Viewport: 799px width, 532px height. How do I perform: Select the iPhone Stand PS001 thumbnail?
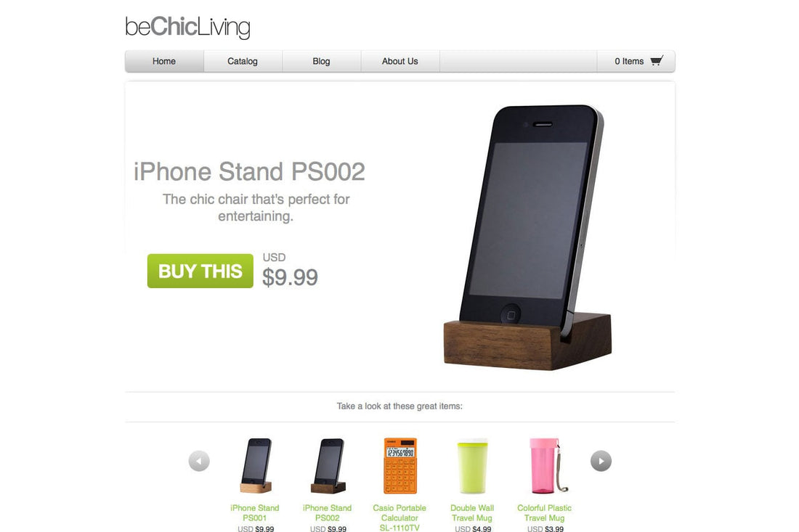point(256,466)
